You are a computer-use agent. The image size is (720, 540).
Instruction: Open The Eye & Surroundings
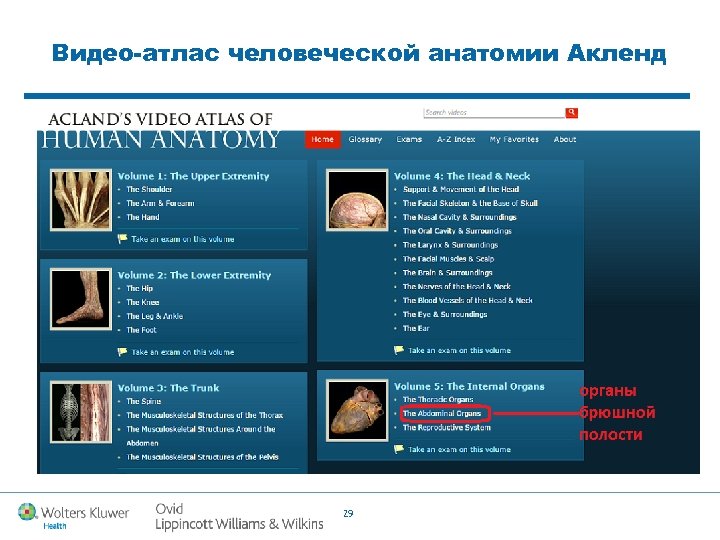pos(445,315)
